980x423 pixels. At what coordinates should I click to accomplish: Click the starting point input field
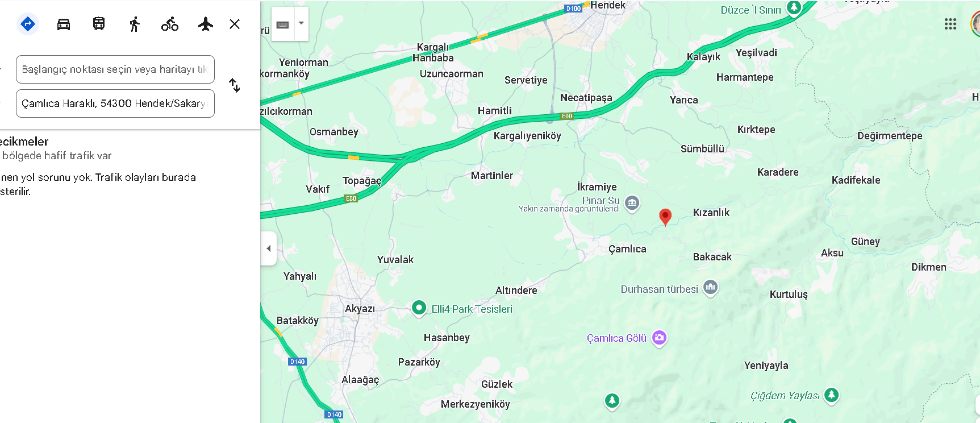pos(115,69)
